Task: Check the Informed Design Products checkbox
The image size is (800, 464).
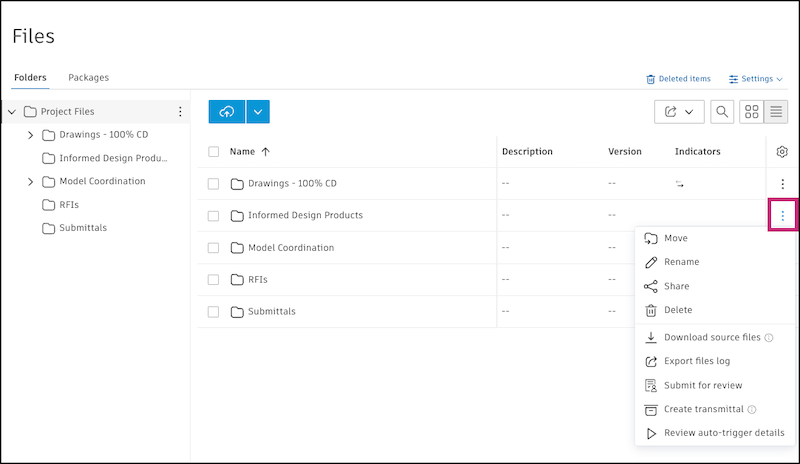Action: [x=213, y=215]
